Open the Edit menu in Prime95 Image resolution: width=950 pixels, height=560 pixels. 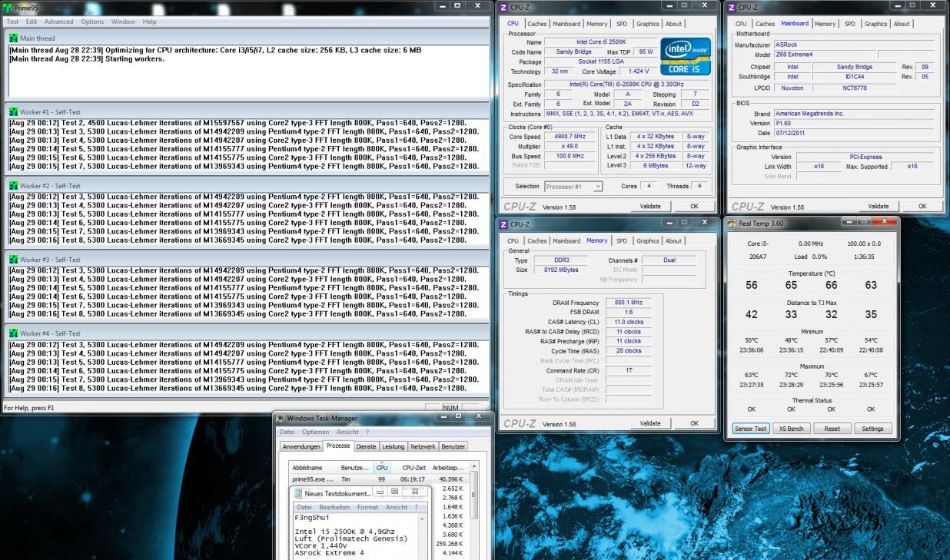[x=32, y=22]
